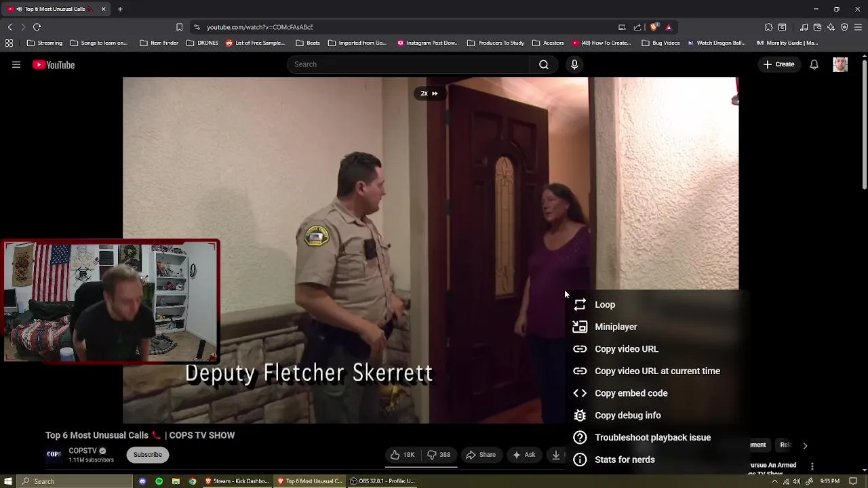Select Copy video URL at current time
Image resolution: width=868 pixels, height=488 pixels.
(656, 371)
